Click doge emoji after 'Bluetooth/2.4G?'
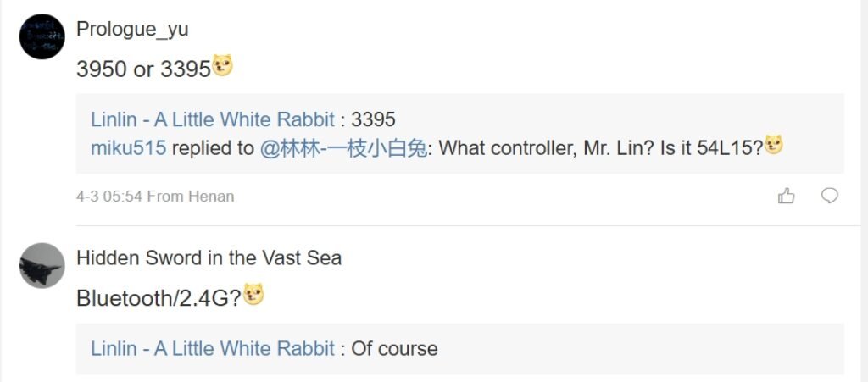The width and height of the screenshot is (868, 382). click(x=254, y=295)
